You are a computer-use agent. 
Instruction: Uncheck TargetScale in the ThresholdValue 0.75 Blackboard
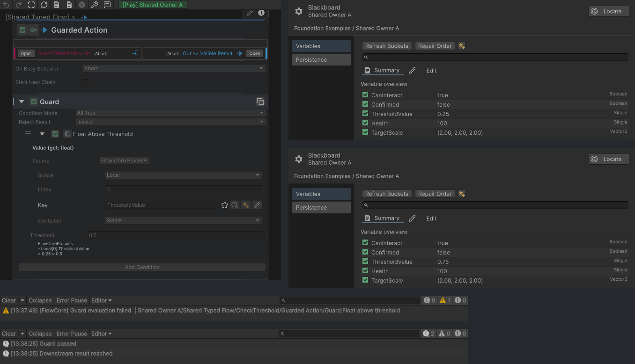point(365,280)
